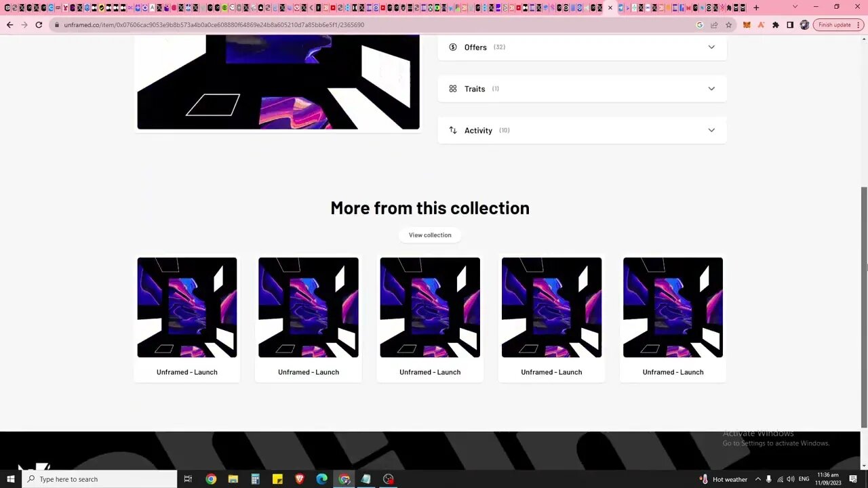Image resolution: width=868 pixels, height=488 pixels.
Task: Open Sticky Notes from taskbar
Action: [x=277, y=479]
